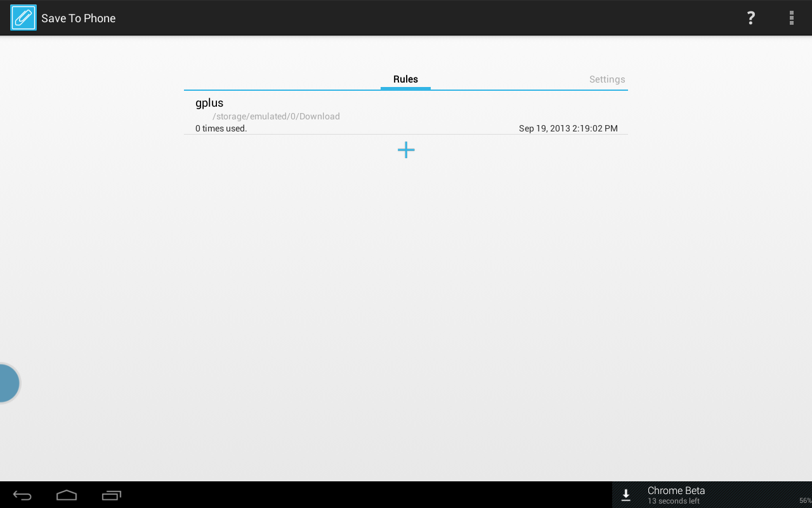
Task: Tap the Save To Phone title text
Action: tap(79, 18)
